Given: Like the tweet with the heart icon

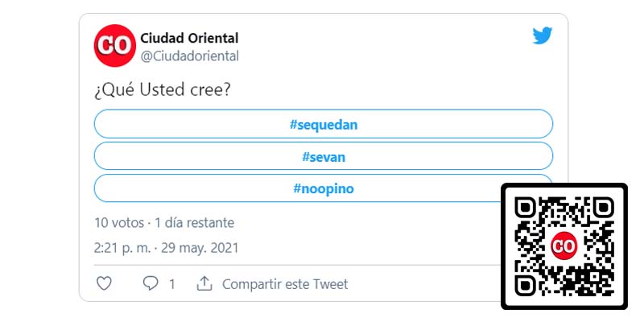Looking at the screenshot, I should click(103, 283).
